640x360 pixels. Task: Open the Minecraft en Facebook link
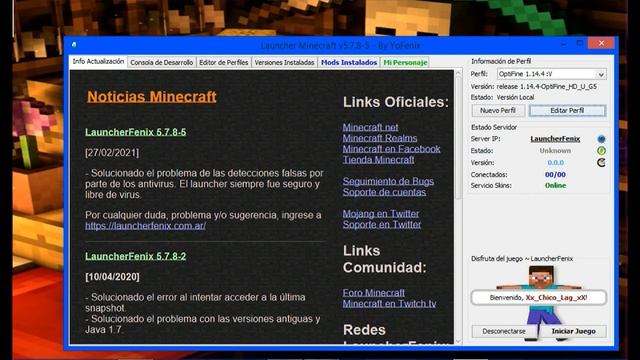[391, 149]
